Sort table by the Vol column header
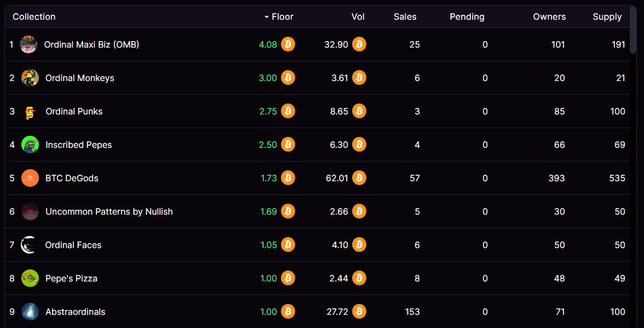 (358, 17)
